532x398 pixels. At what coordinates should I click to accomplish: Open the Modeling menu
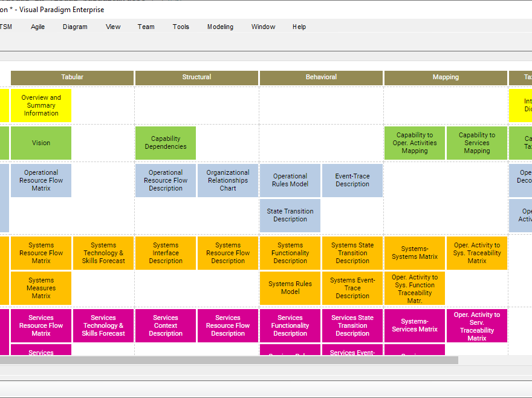coord(220,27)
